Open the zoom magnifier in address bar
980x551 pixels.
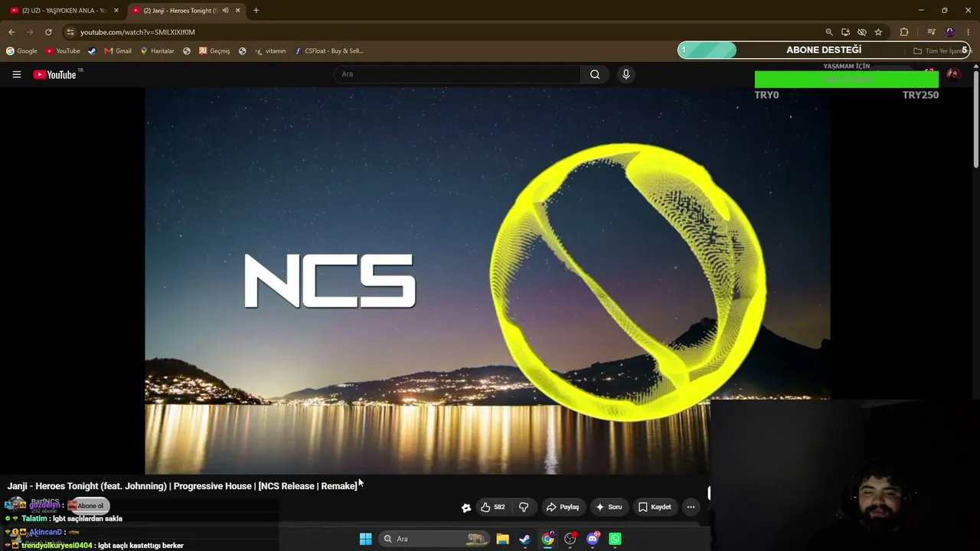[828, 32]
